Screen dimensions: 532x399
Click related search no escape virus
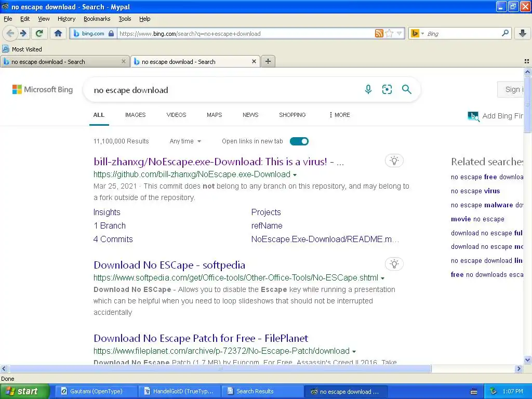pyautogui.click(x=475, y=191)
